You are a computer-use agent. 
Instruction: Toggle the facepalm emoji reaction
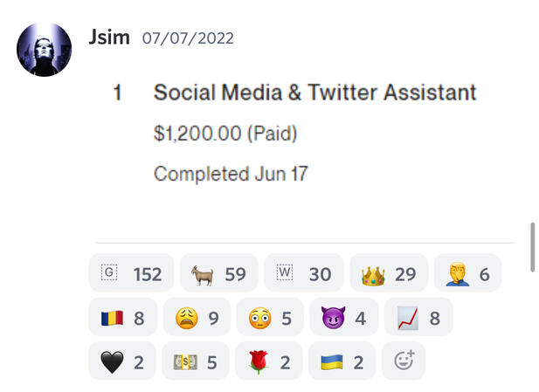tap(468, 272)
